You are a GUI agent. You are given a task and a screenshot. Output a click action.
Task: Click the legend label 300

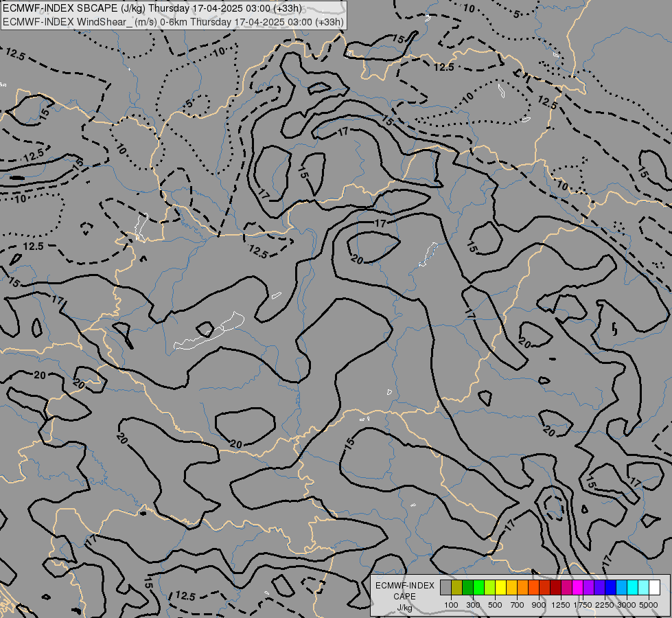coord(473,605)
